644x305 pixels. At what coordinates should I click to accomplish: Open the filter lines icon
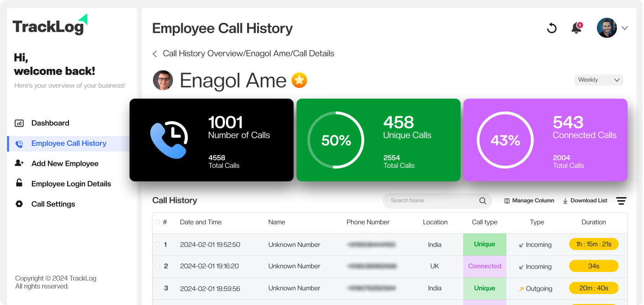pos(621,201)
